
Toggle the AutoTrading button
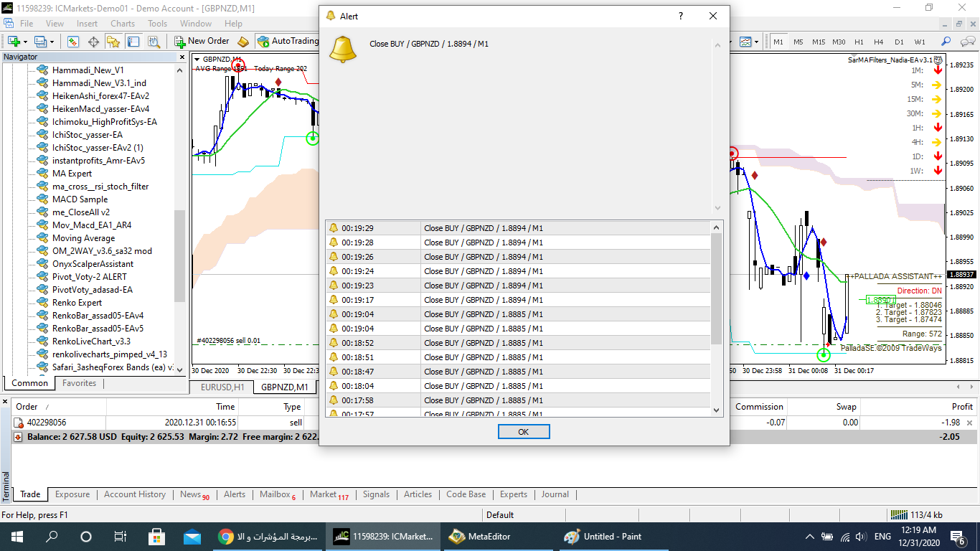pyautogui.click(x=287, y=42)
